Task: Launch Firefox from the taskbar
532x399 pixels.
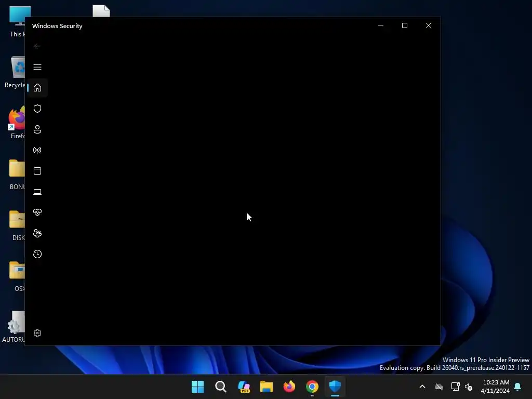Action: [x=289, y=387]
